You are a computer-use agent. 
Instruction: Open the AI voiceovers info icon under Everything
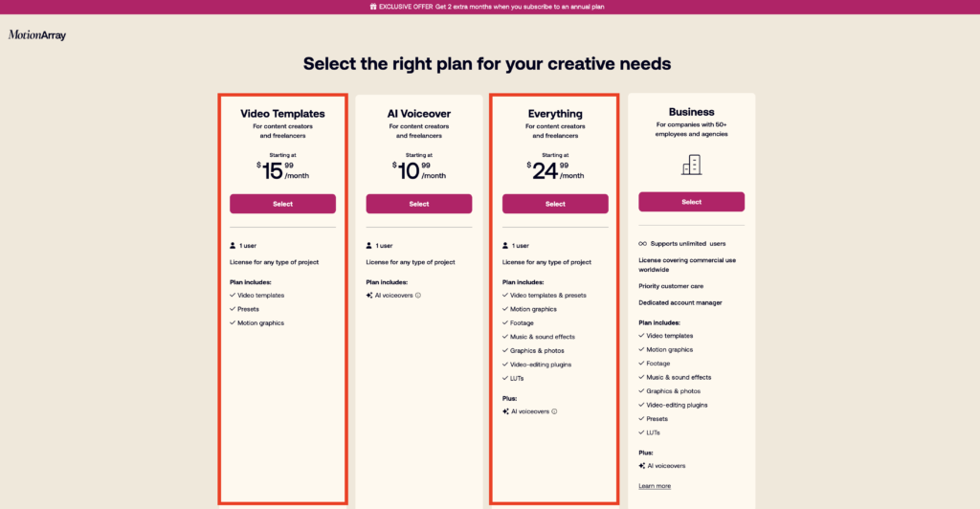(x=554, y=411)
